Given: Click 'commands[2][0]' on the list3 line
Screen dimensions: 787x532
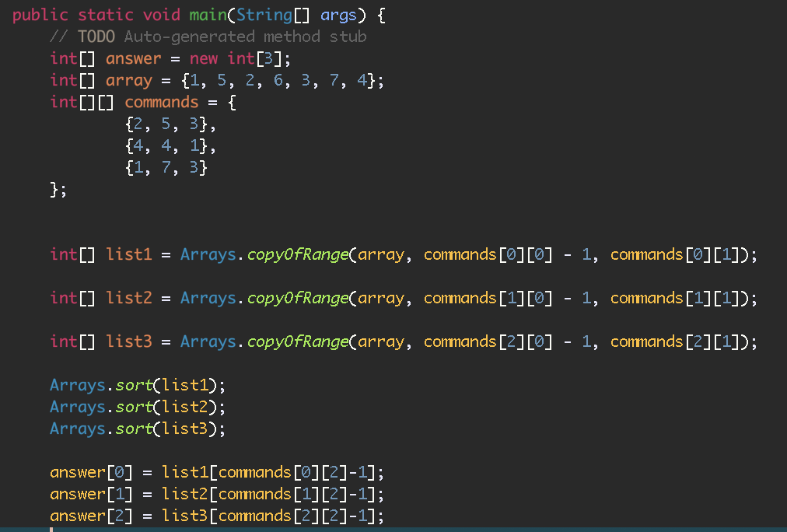Looking at the screenshot, I should (488, 342).
